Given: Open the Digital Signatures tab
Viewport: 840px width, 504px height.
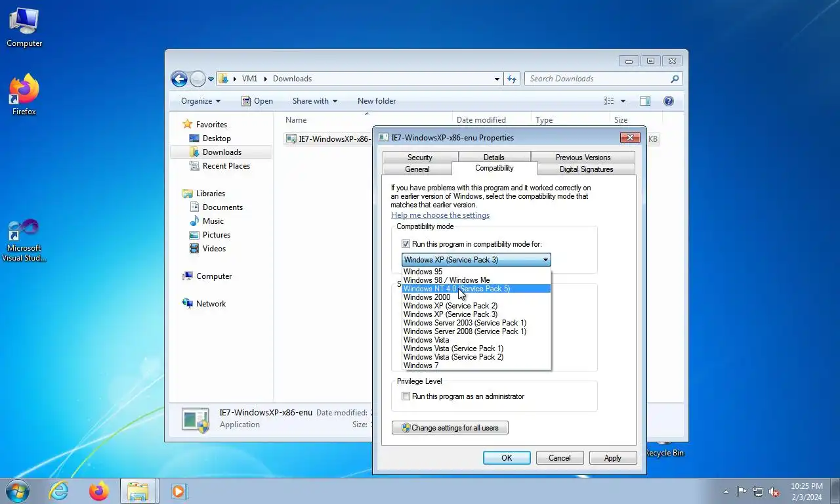Looking at the screenshot, I should point(586,169).
